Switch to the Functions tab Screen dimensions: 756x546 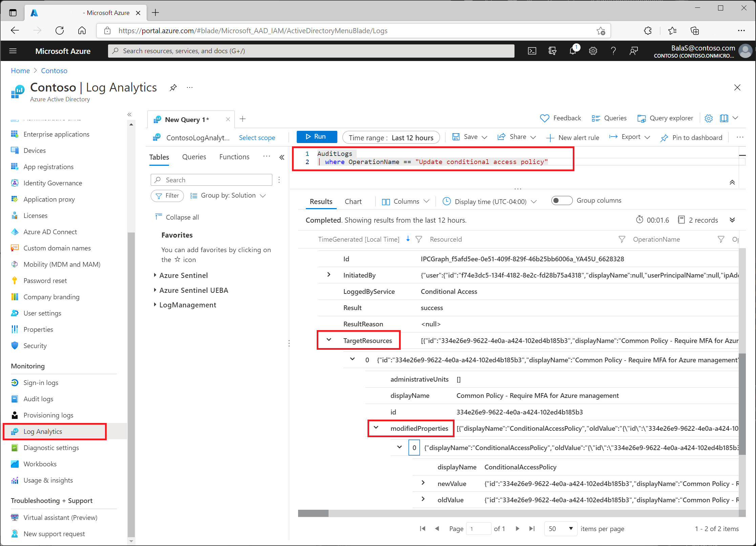click(234, 157)
